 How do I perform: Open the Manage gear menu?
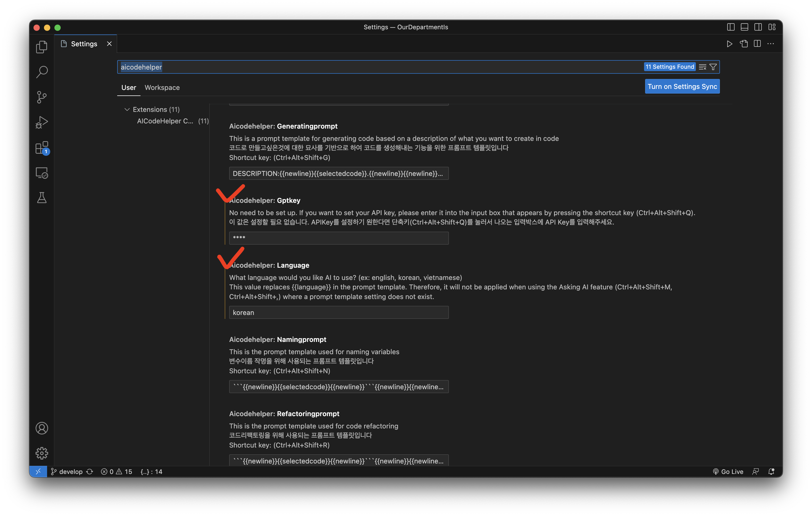pyautogui.click(x=42, y=453)
